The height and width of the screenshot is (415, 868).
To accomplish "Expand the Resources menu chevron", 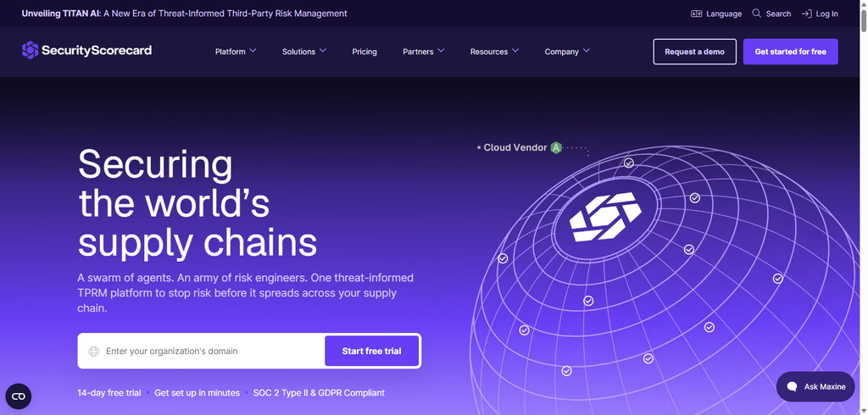I will [515, 50].
